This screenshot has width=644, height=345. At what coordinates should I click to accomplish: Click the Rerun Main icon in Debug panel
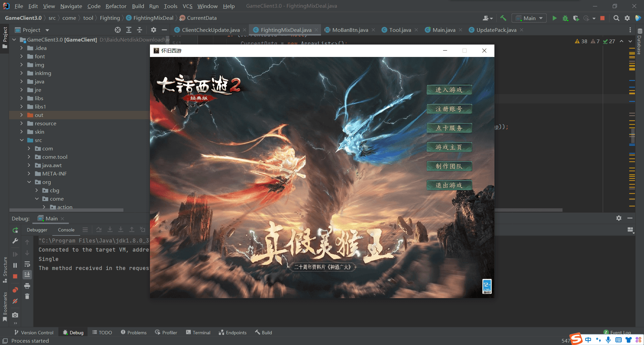(x=15, y=230)
